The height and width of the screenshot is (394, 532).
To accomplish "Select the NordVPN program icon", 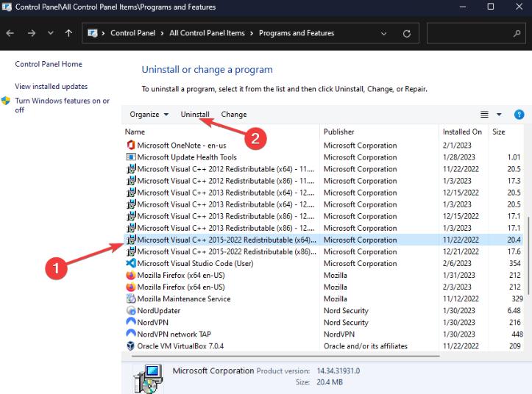I will pyautogui.click(x=131, y=322).
